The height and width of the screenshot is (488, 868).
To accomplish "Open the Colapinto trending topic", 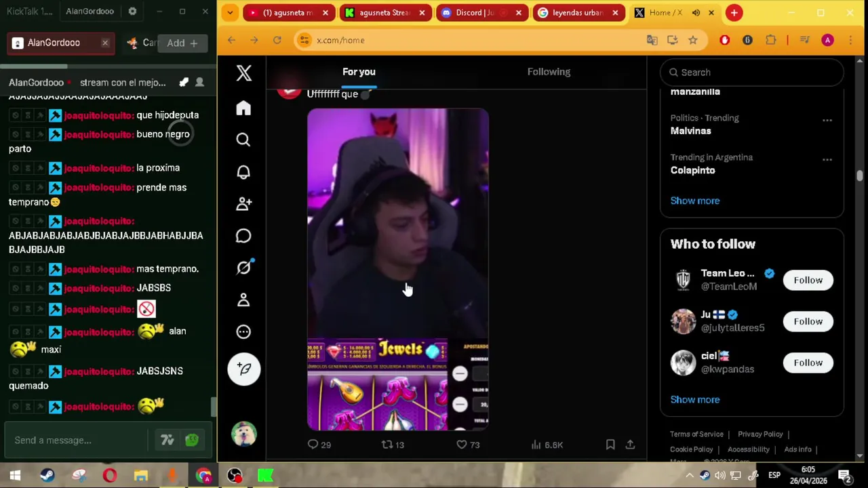I will (692, 170).
